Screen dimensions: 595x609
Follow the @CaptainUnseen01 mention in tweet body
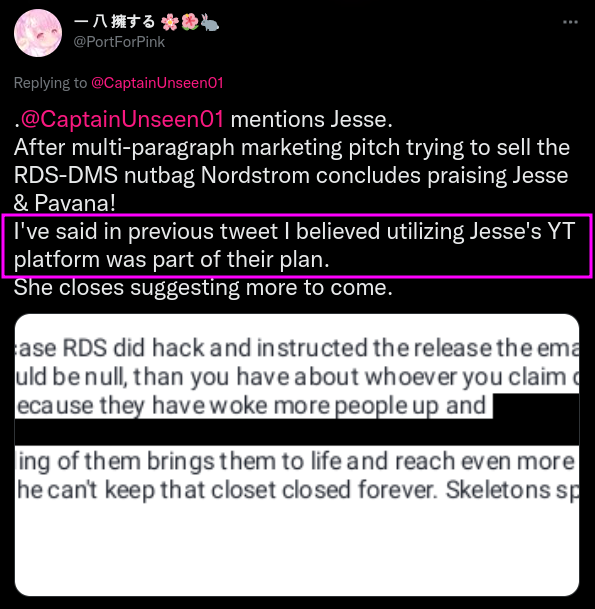[x=122, y=119]
